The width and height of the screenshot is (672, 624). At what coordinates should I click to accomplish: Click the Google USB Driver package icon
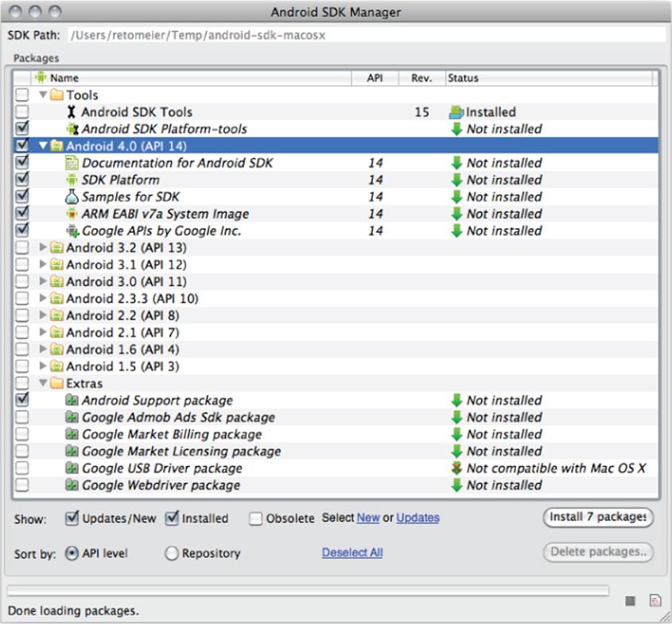pos(72,468)
